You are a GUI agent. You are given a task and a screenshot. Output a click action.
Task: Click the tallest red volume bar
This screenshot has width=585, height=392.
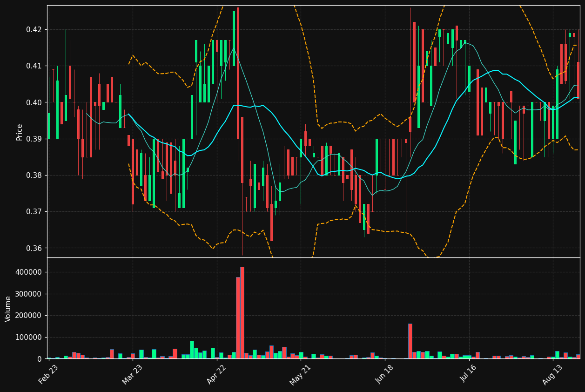pos(242,313)
